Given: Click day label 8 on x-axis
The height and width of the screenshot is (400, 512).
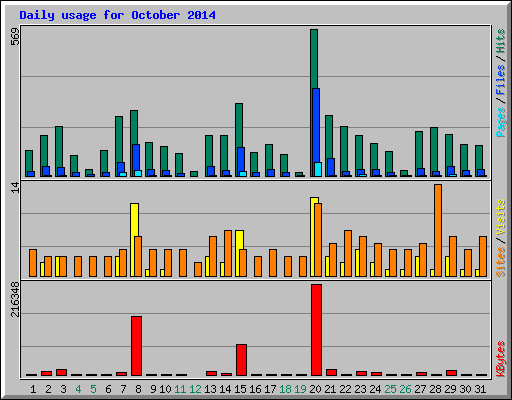Looking at the screenshot, I should click(x=138, y=389).
